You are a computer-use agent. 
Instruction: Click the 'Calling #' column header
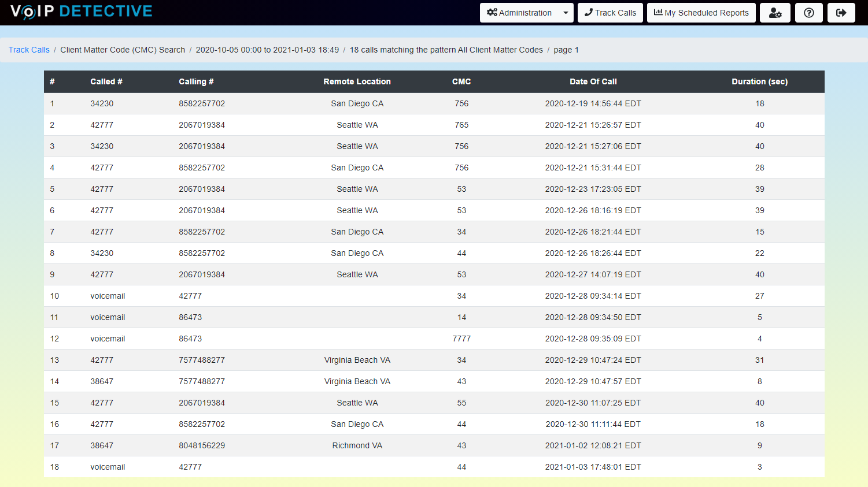click(x=196, y=81)
